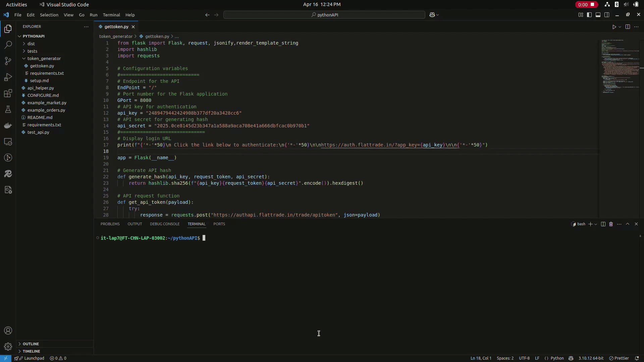Viewport: 644px width, 362px height.
Task: Open the Extensions view
Action: coord(8,93)
